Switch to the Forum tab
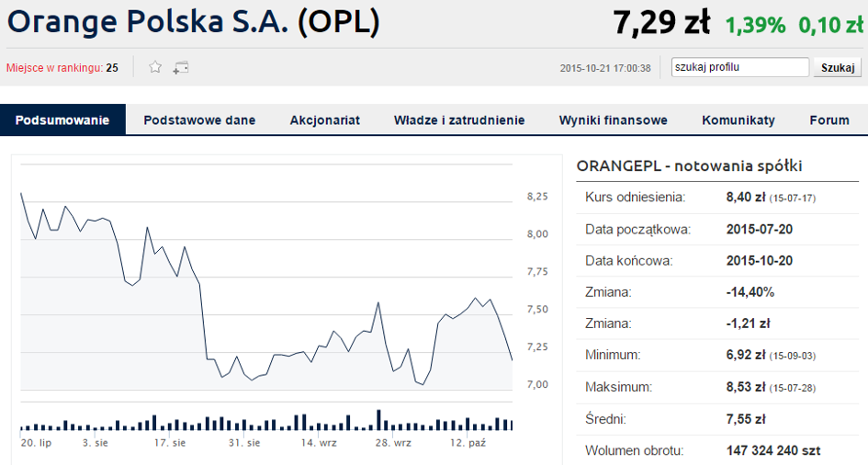The height and width of the screenshot is (465, 868). click(x=829, y=120)
